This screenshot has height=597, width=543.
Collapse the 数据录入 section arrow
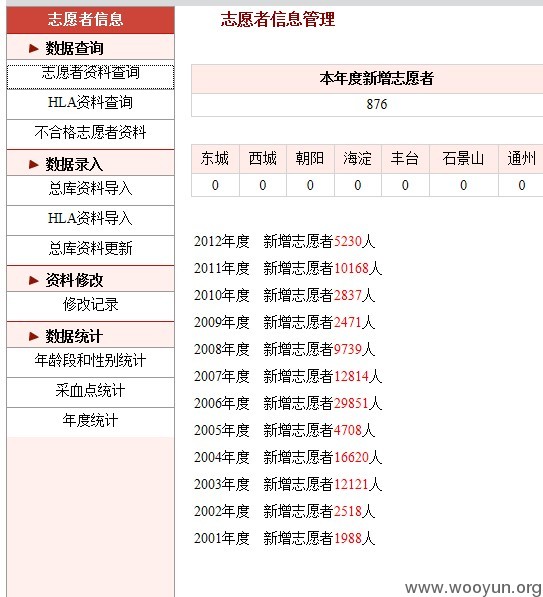[x=34, y=164]
